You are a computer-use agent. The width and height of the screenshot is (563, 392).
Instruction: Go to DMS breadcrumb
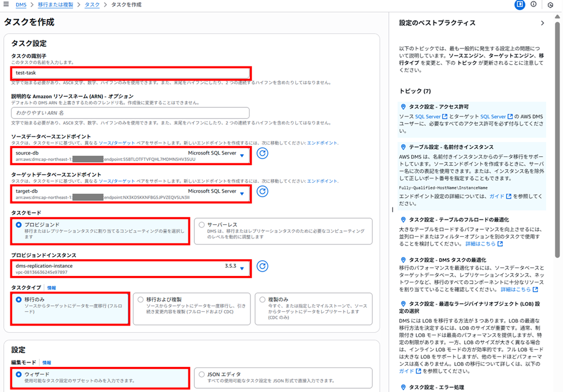tap(21, 5)
